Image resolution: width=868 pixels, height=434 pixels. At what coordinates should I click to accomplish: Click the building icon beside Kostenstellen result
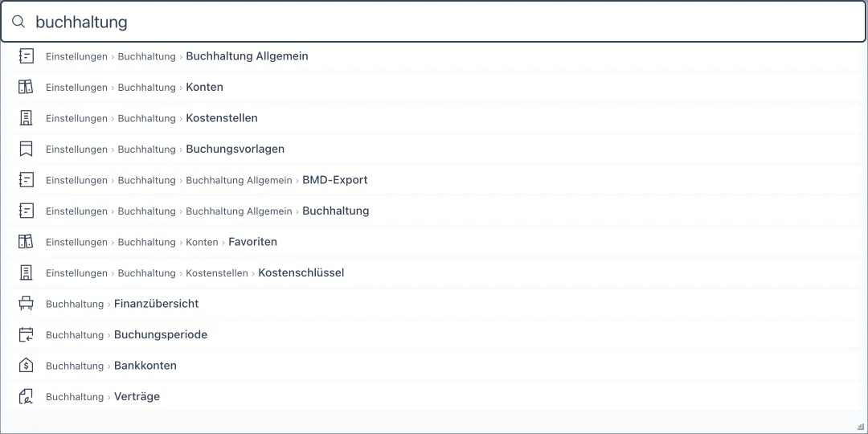[x=26, y=118]
